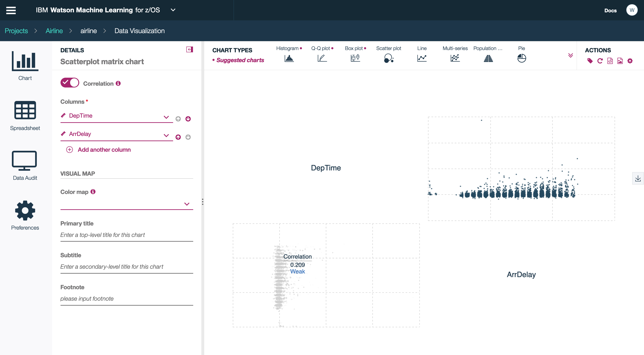Viewport: 644px width, 355px height.
Task: Click the settings gear in Actions
Action: (x=630, y=61)
